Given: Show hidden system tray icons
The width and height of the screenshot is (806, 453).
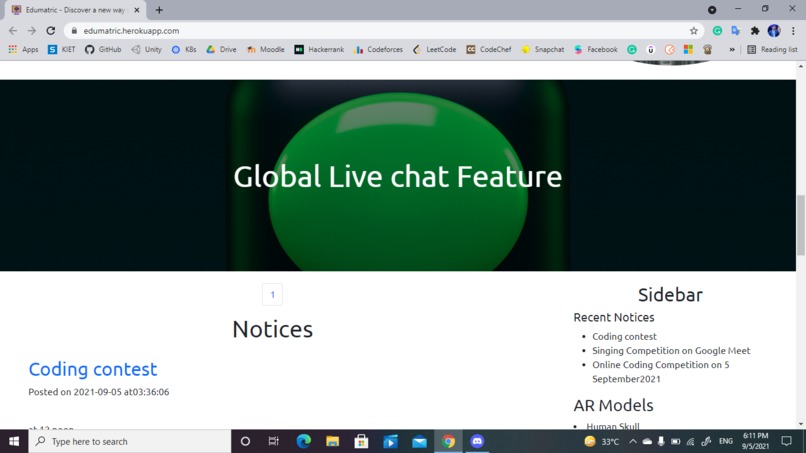Looking at the screenshot, I should (x=633, y=441).
